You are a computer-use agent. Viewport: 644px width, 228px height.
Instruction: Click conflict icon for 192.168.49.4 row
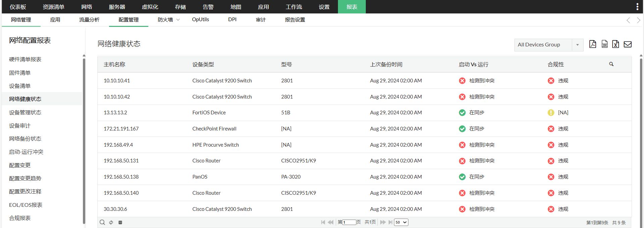pyautogui.click(x=462, y=145)
